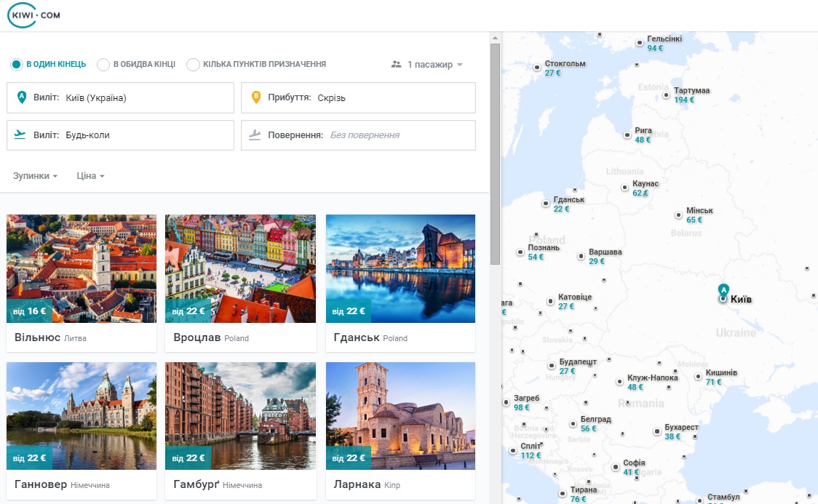
Task: Open departure date field 'Будь-коли'
Action: 121,135
